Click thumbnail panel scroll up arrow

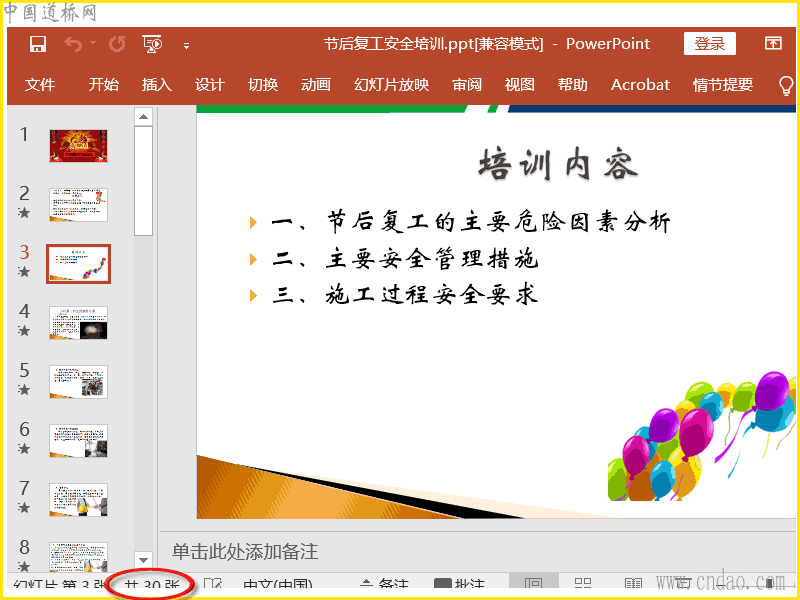143,117
